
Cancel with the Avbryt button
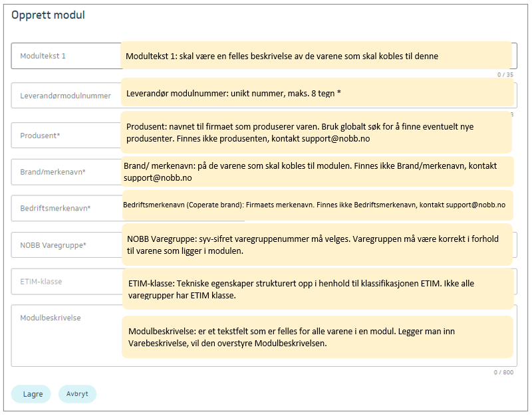(x=77, y=394)
